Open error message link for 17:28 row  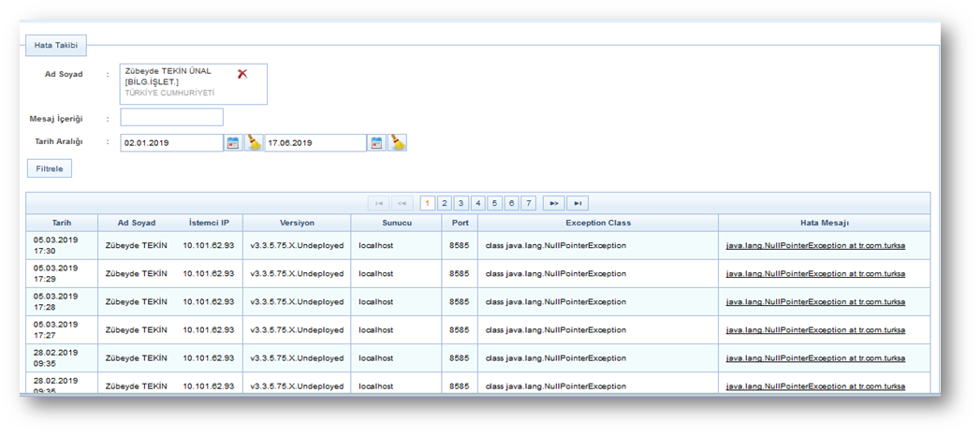pos(815,302)
